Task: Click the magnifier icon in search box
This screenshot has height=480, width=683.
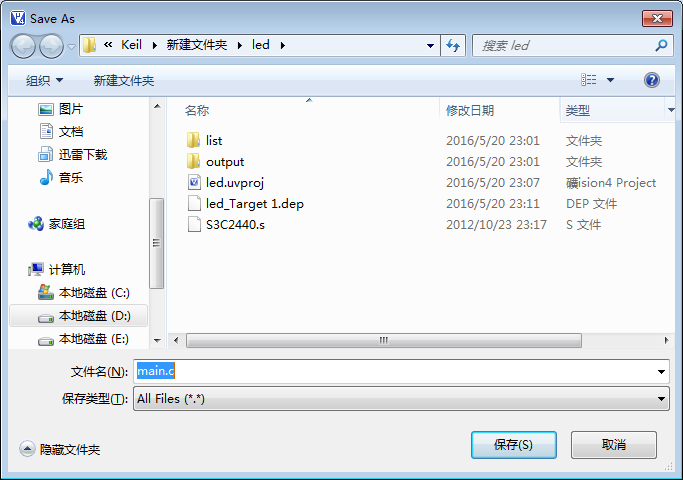Action: 661,45
